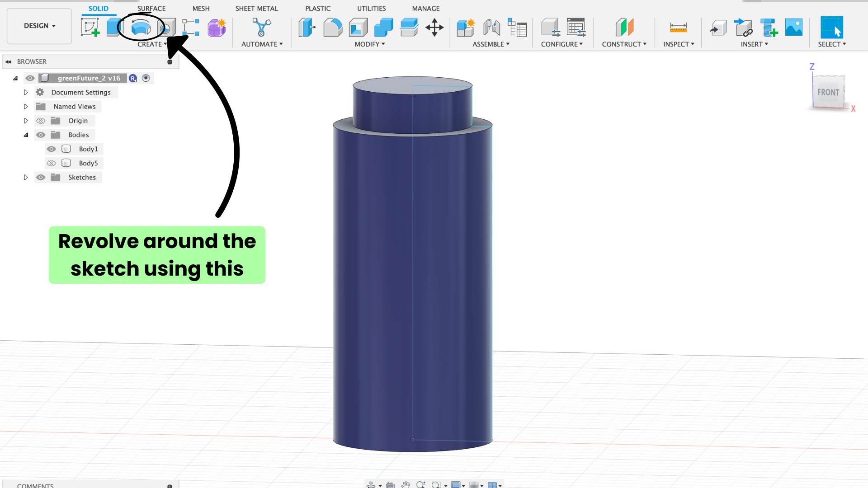The height and width of the screenshot is (488, 868).
Task: Switch to the SURFACE tab
Action: click(151, 8)
